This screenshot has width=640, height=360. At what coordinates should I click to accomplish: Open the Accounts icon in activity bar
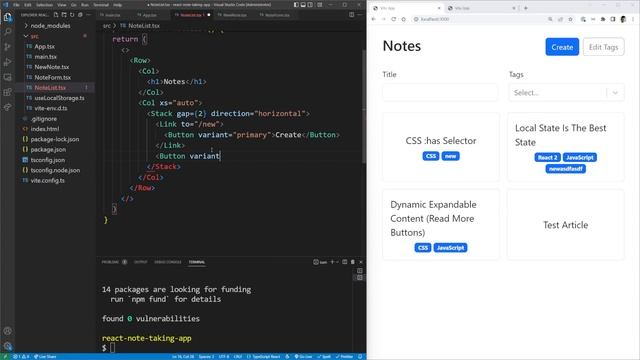(7, 331)
